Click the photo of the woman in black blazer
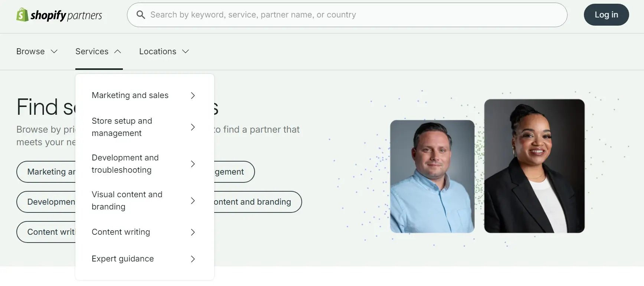This screenshot has height=286, width=644. click(534, 166)
